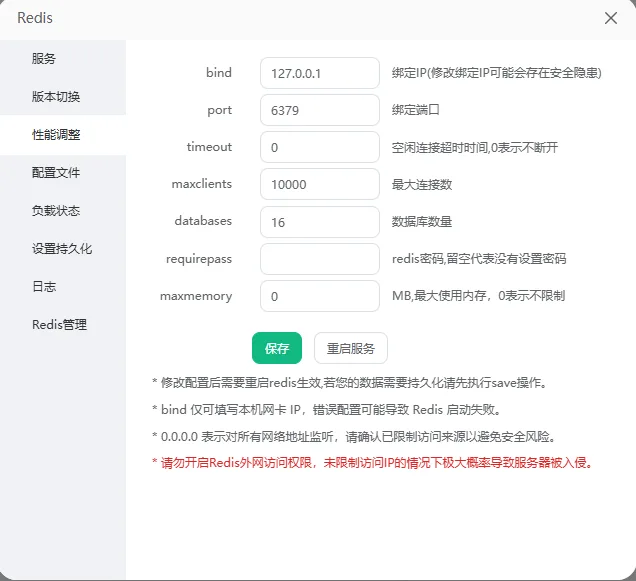Click the databases input field
Image resolution: width=636 pixels, height=581 pixels.
pyautogui.click(x=320, y=222)
